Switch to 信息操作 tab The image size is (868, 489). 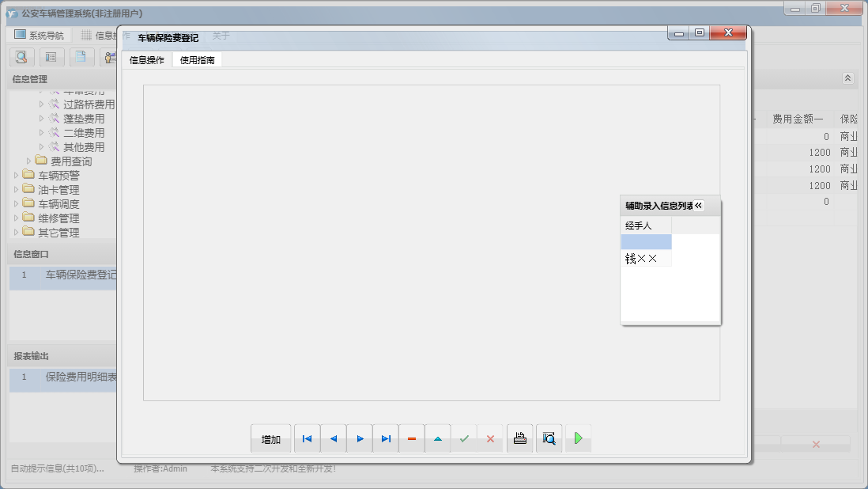point(147,60)
